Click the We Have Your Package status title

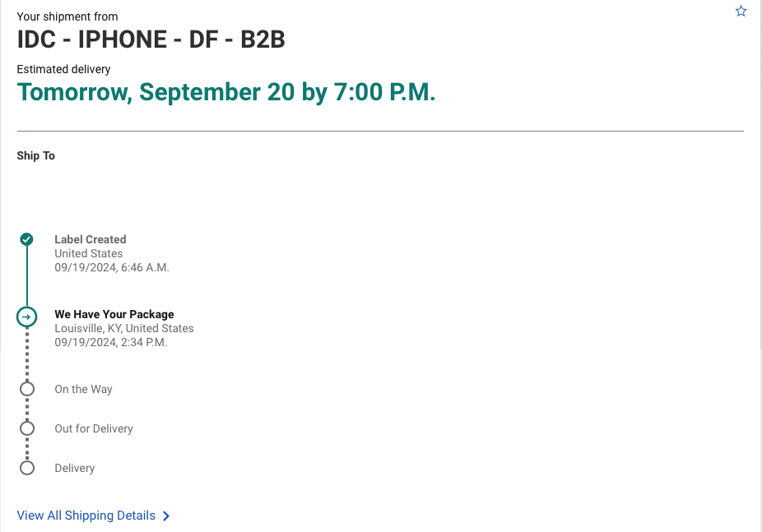point(114,314)
